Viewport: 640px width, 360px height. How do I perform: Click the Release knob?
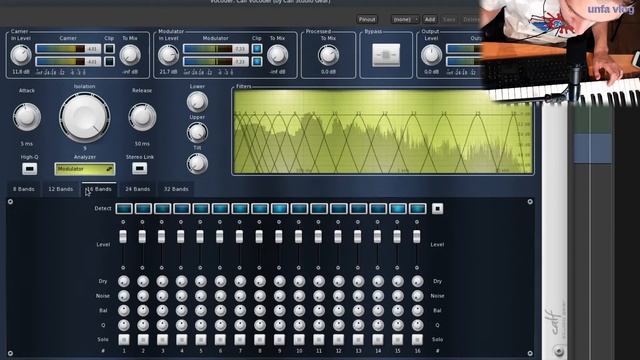[142, 117]
